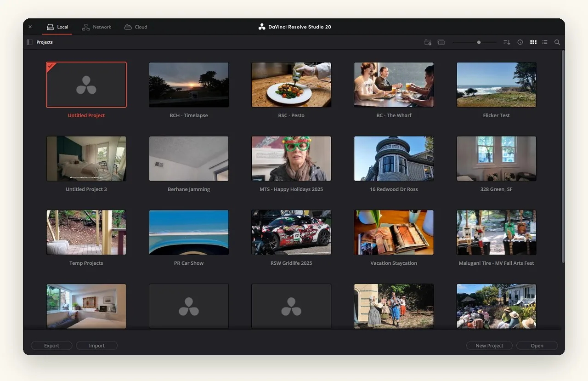Open the sort order dropdown icon

507,42
